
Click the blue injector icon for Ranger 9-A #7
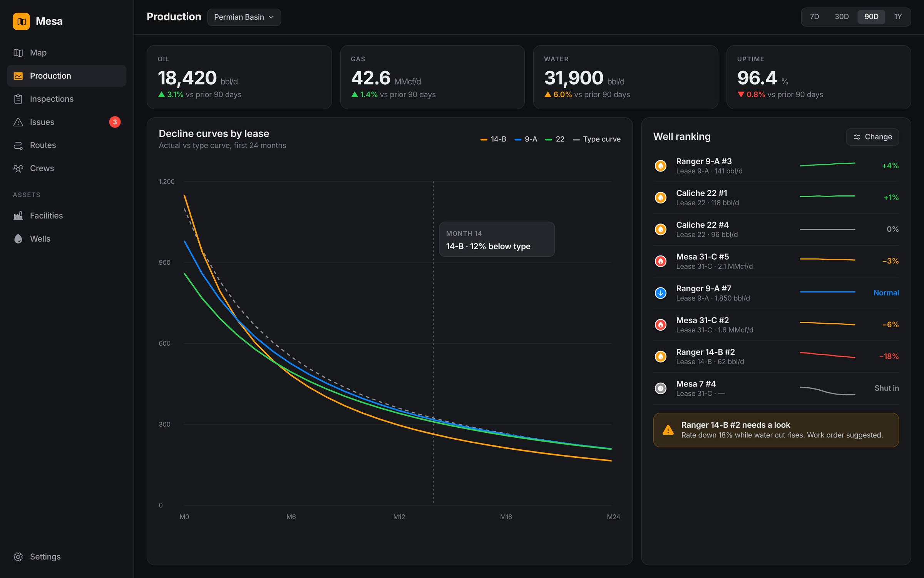[x=661, y=293]
